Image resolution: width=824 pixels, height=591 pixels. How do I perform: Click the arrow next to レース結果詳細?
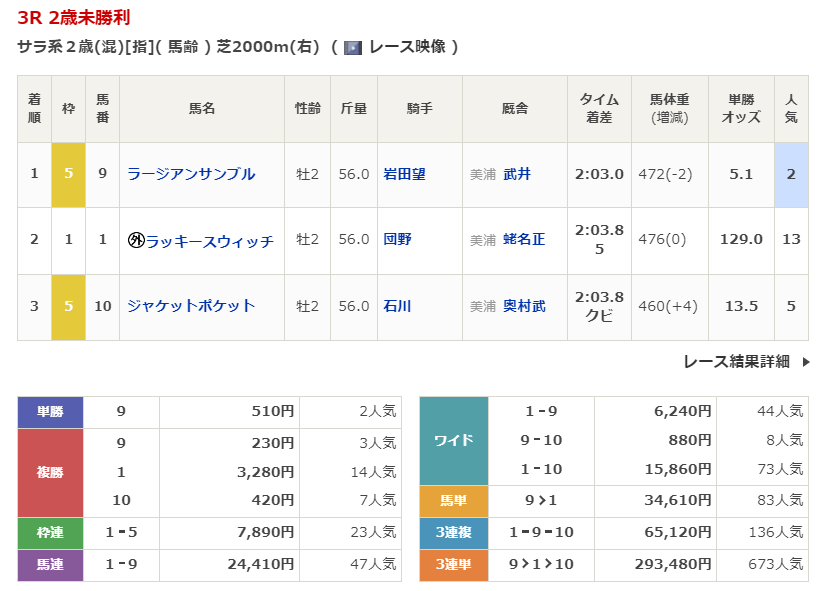coord(806,362)
